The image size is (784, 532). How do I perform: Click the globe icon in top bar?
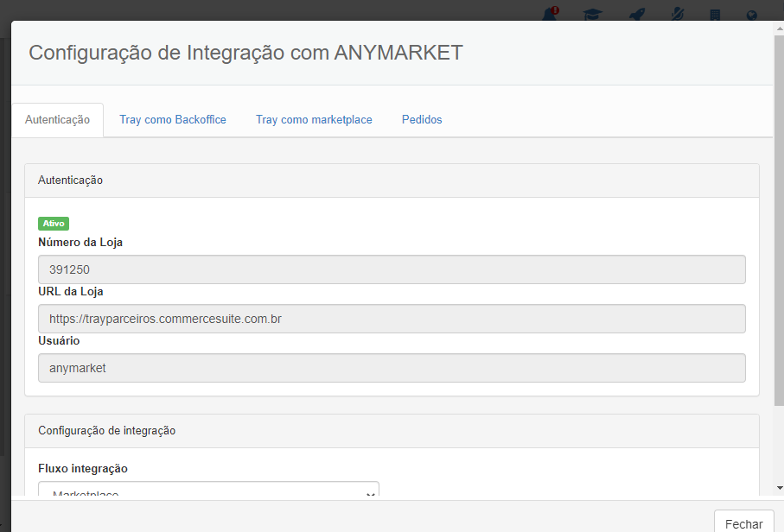(x=751, y=16)
